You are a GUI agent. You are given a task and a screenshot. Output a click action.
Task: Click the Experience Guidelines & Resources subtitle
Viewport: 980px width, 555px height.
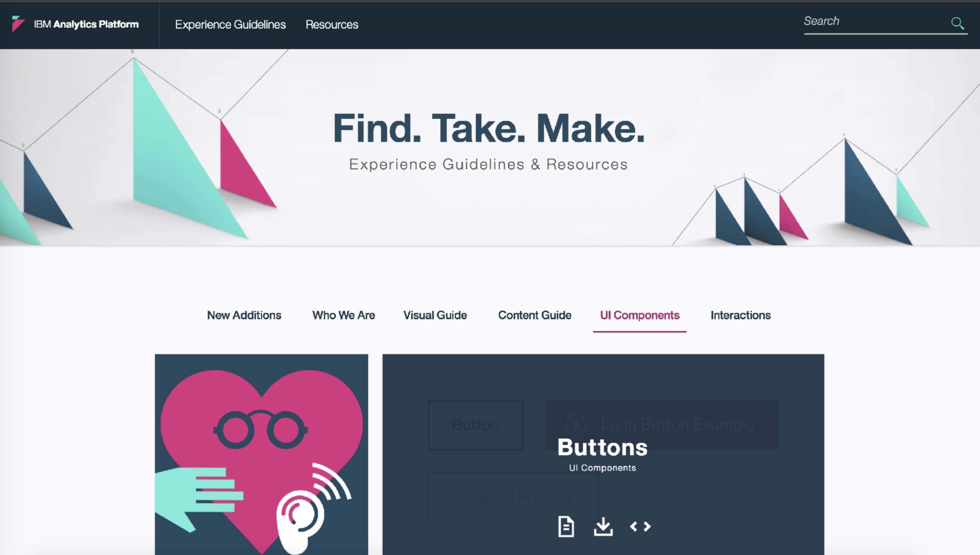pos(488,164)
